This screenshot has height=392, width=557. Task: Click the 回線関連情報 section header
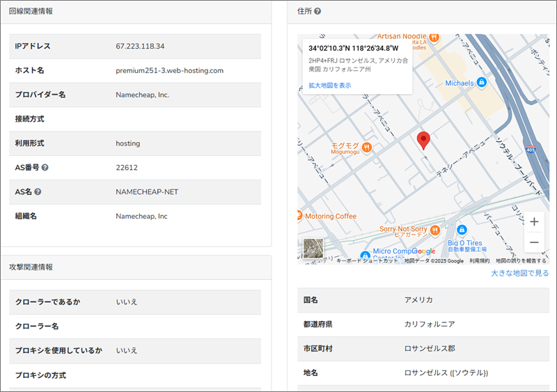click(31, 11)
